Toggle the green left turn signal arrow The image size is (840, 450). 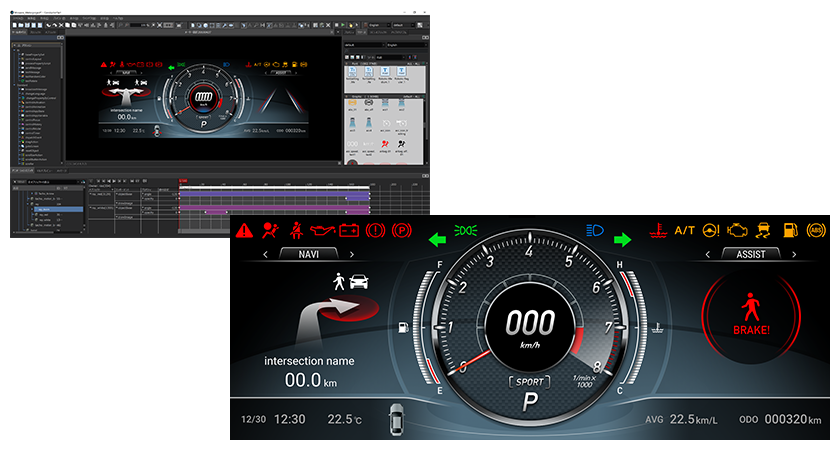coord(437,239)
